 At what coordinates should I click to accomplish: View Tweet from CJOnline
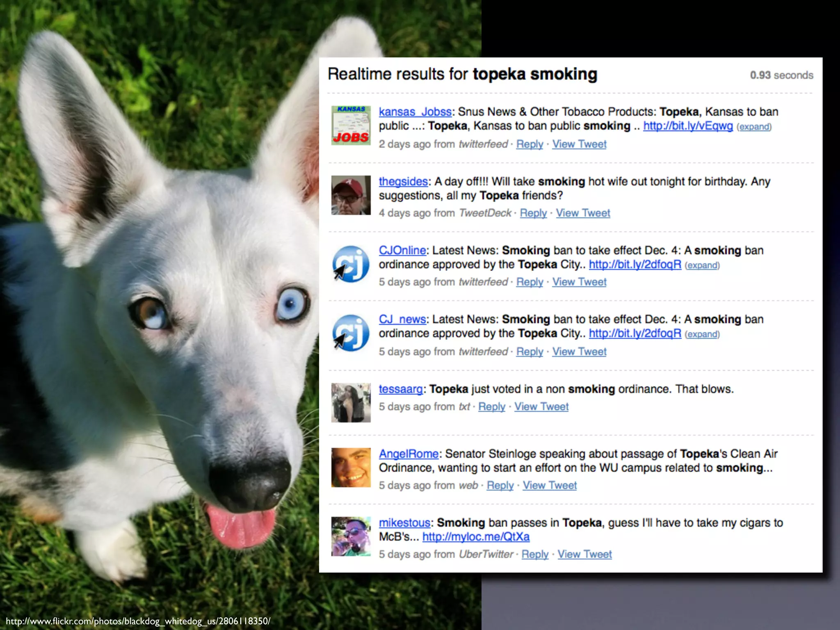[x=579, y=282]
